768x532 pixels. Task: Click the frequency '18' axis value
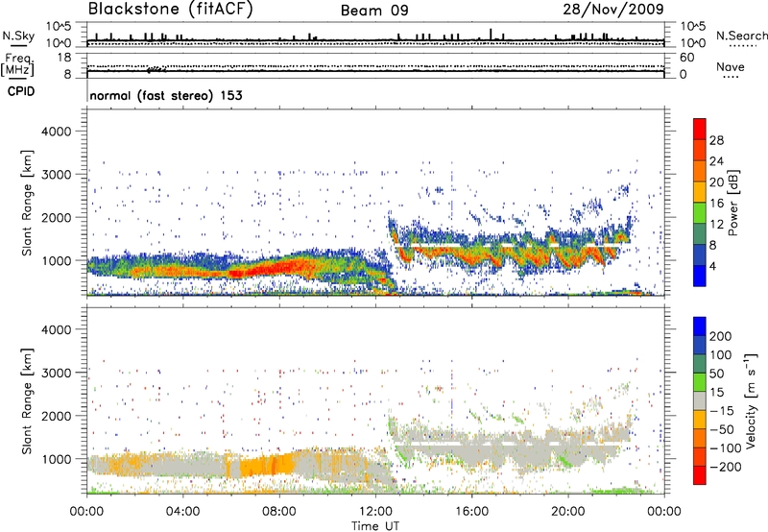coord(64,58)
